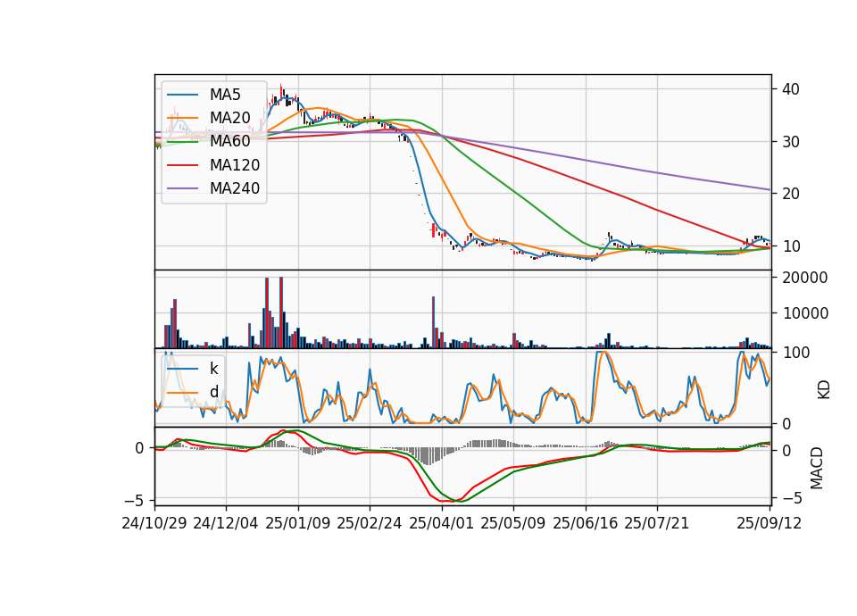Viewport: 857px width, 616px height.
Task: Click the price axis value 20
Action: [791, 194]
